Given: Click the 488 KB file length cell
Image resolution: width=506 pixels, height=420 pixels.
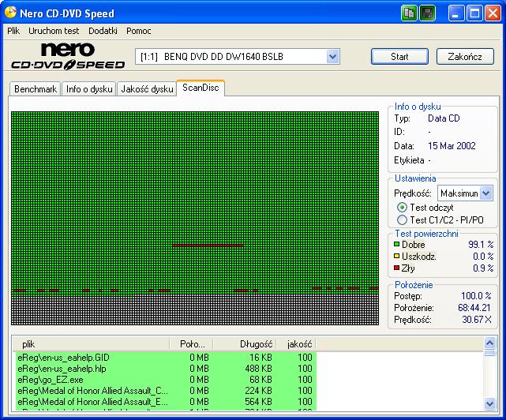Looking at the screenshot, I should point(258,369).
